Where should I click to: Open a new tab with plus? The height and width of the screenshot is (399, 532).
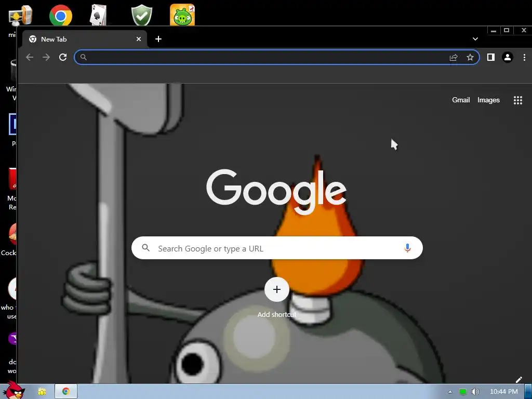158,39
